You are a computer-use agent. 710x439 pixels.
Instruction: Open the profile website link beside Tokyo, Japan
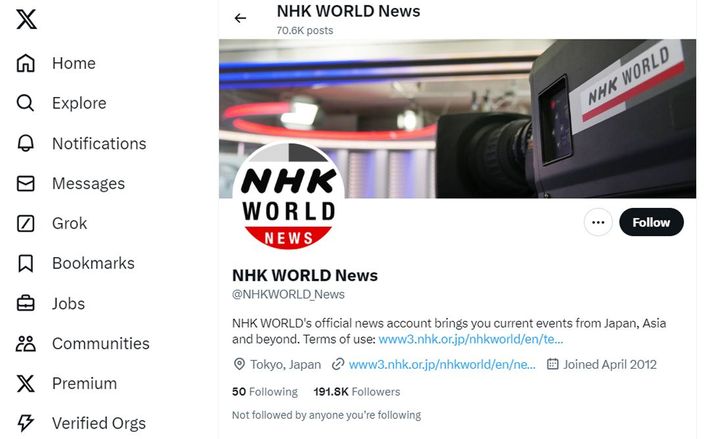tap(442, 364)
